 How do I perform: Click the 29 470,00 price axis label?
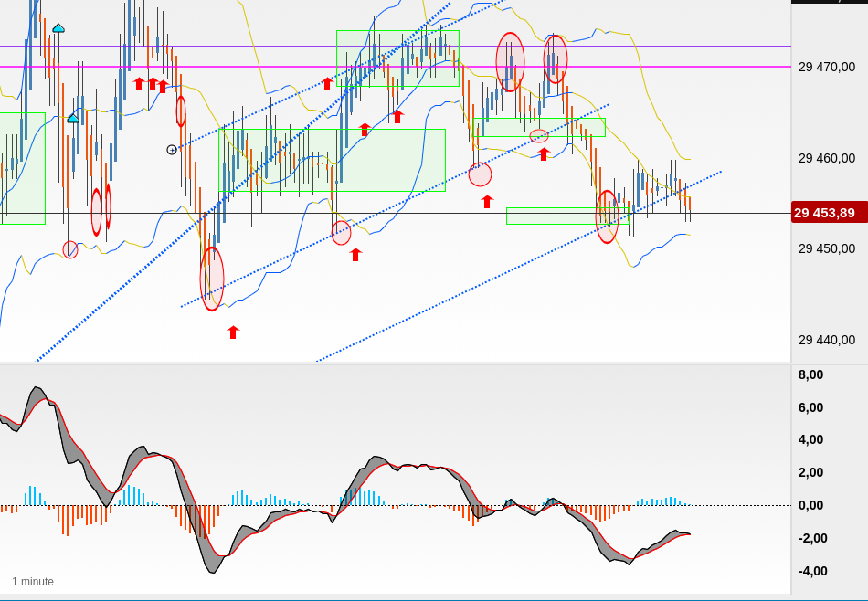tap(827, 67)
